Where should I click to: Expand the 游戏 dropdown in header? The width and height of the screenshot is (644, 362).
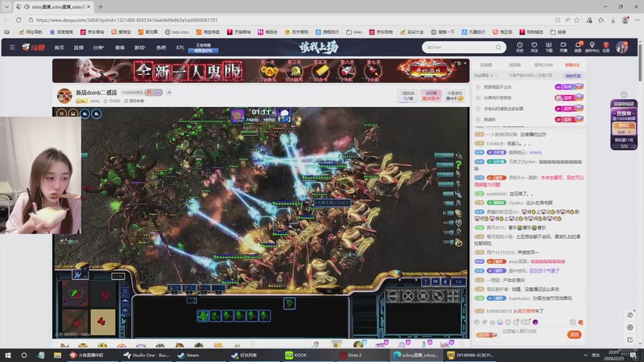(x=139, y=47)
